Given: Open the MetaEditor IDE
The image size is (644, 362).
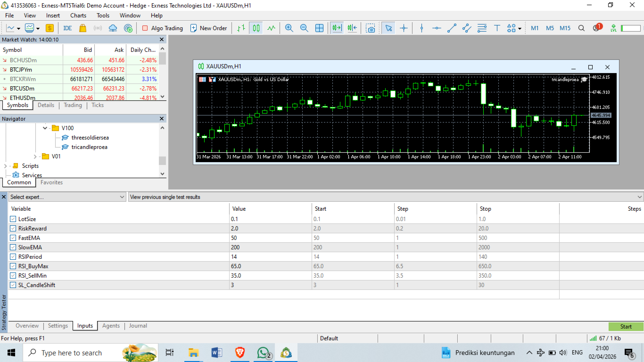Looking at the screenshot, I should [x=67, y=28].
